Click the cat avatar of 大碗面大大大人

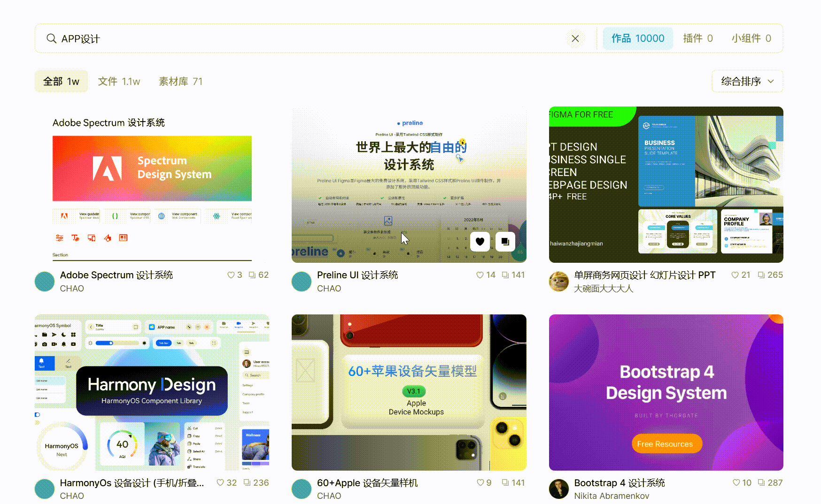559,282
